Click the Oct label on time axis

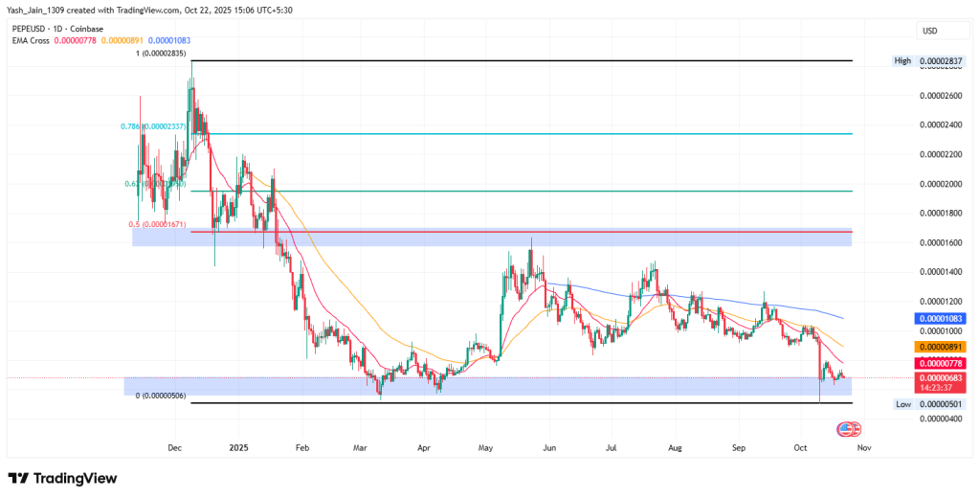[x=801, y=447]
